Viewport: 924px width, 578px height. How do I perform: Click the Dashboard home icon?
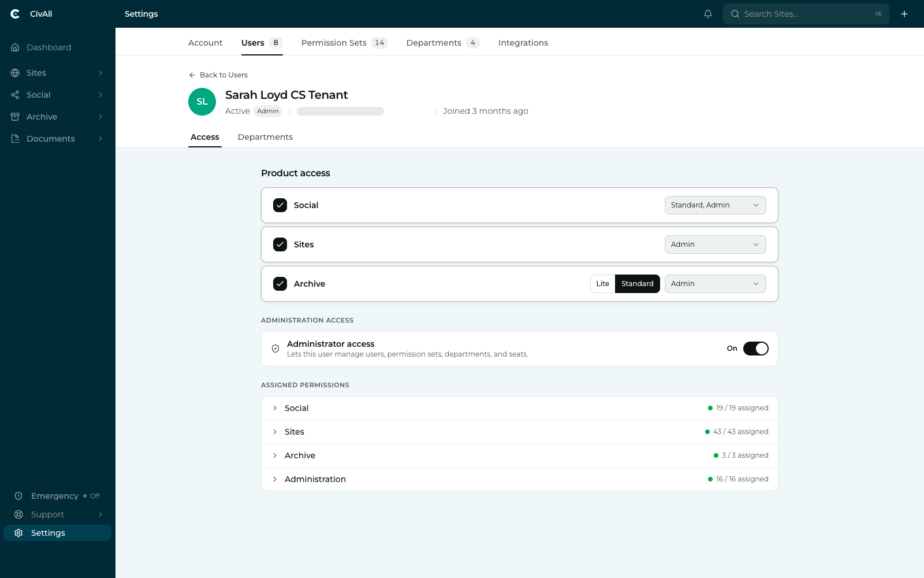tap(15, 47)
